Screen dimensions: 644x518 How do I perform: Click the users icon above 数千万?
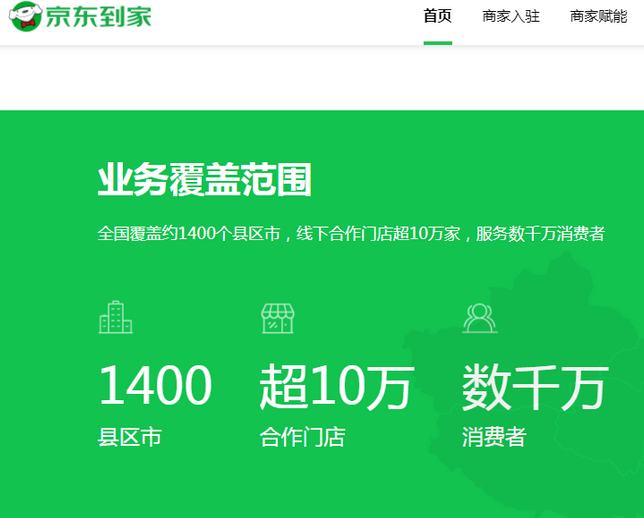pyautogui.click(x=480, y=318)
